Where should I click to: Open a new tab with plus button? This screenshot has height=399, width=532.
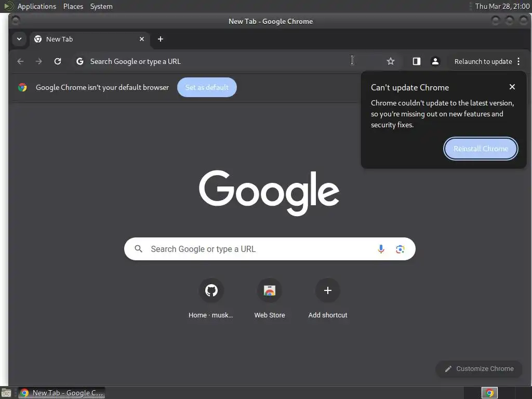click(x=161, y=39)
